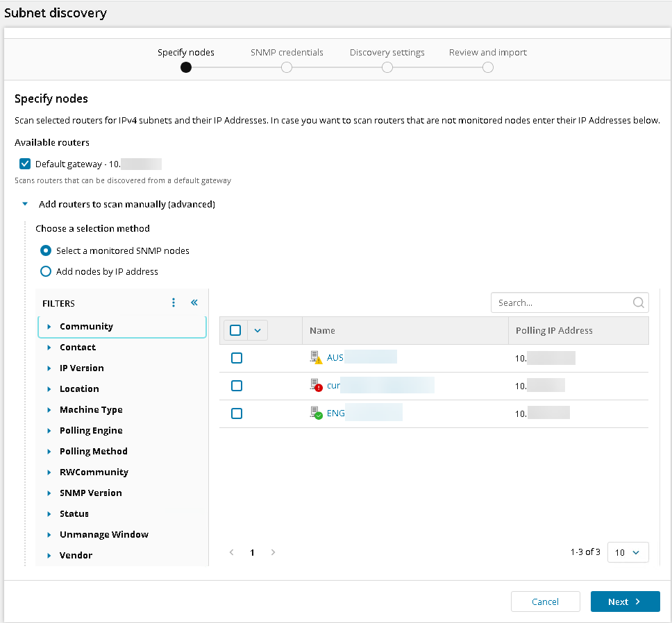Click the FILTERS three-dot options icon
This screenshot has width=672, height=623.
(174, 302)
